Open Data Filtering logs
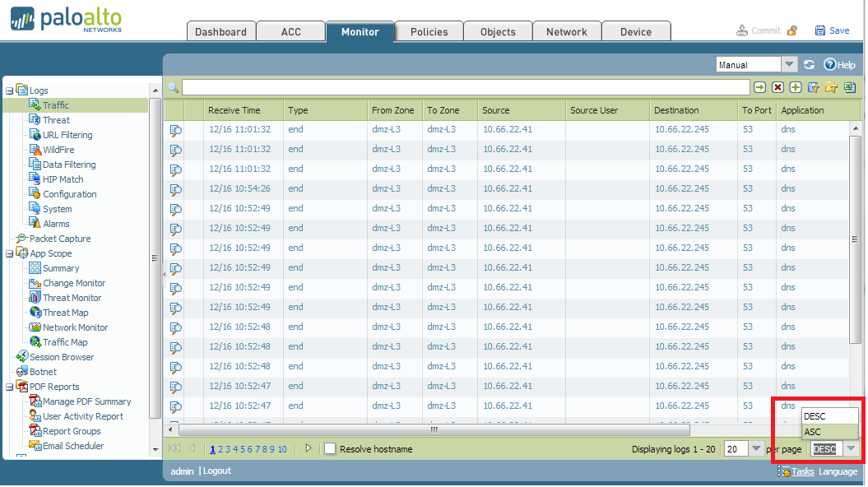The width and height of the screenshot is (868, 487). [69, 165]
